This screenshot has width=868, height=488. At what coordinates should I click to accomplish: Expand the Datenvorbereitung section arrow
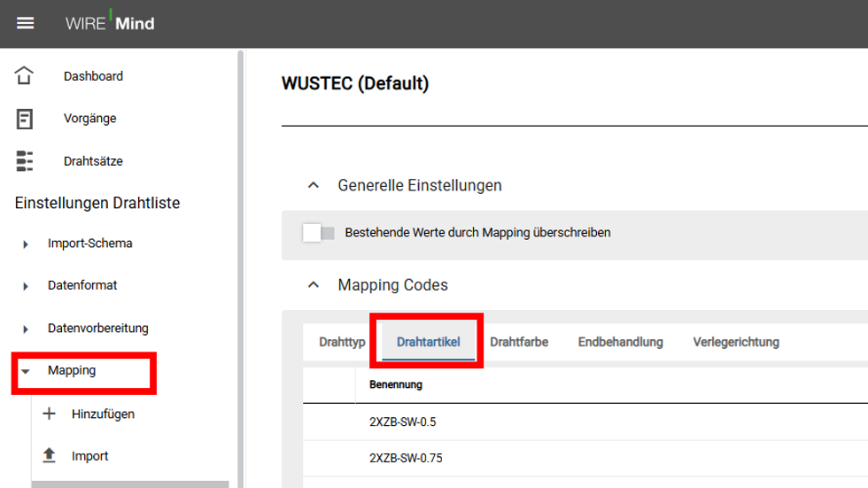26,329
